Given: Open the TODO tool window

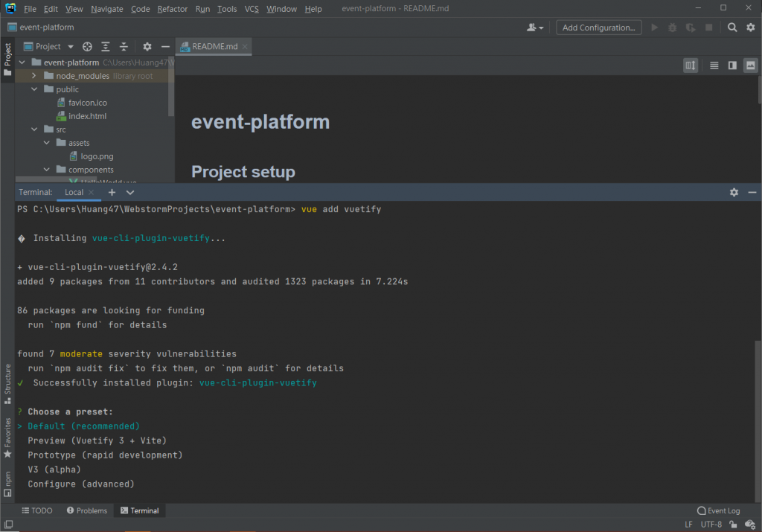Looking at the screenshot, I should pyautogui.click(x=37, y=510).
